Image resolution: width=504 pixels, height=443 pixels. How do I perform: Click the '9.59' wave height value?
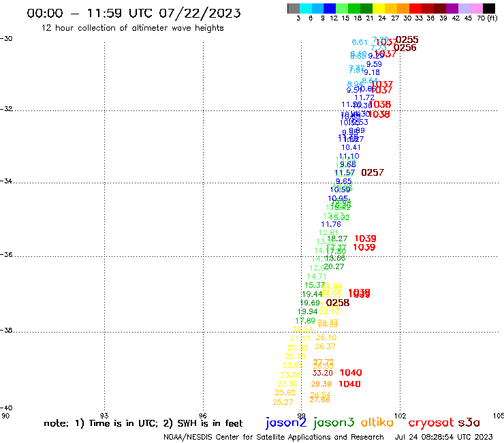(374, 64)
